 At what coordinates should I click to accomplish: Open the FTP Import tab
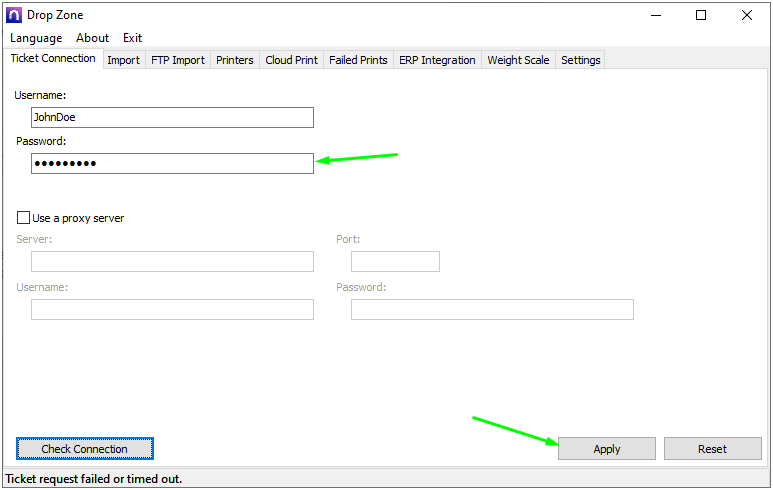(x=177, y=60)
